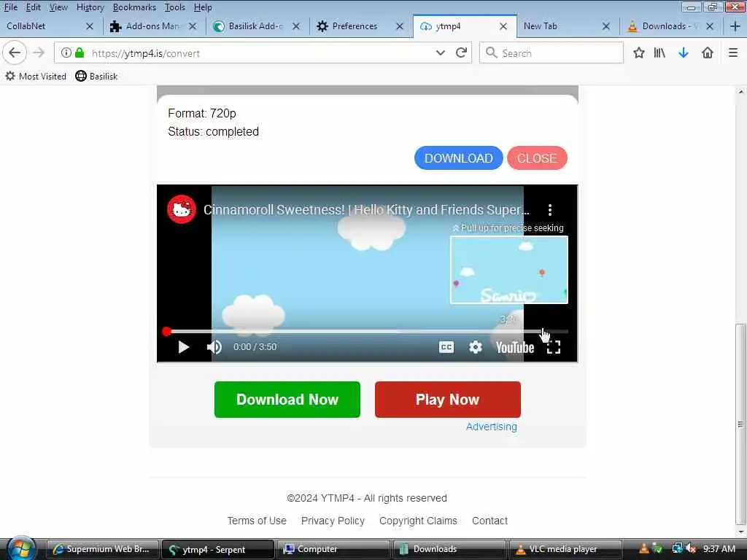Enter fullscreen on the video player

[553, 347]
